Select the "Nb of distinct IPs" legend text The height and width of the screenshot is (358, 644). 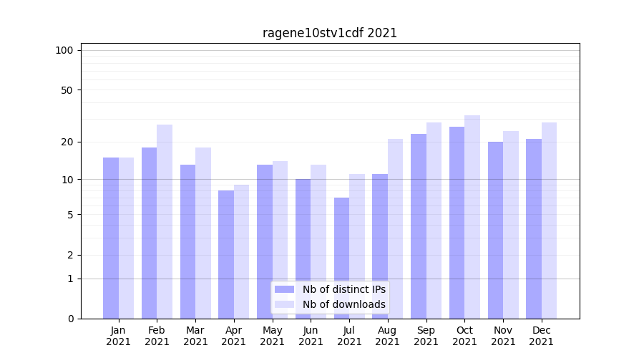(x=343, y=289)
